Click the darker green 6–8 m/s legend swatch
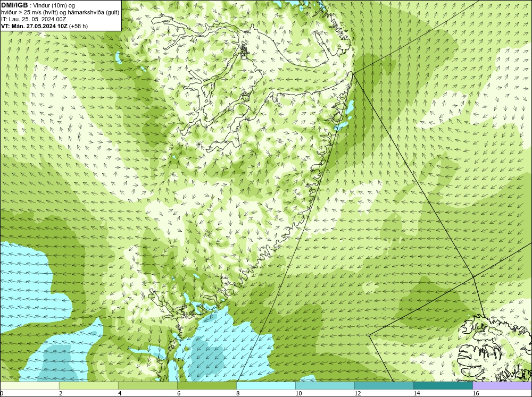The image size is (532, 397). coord(206,385)
